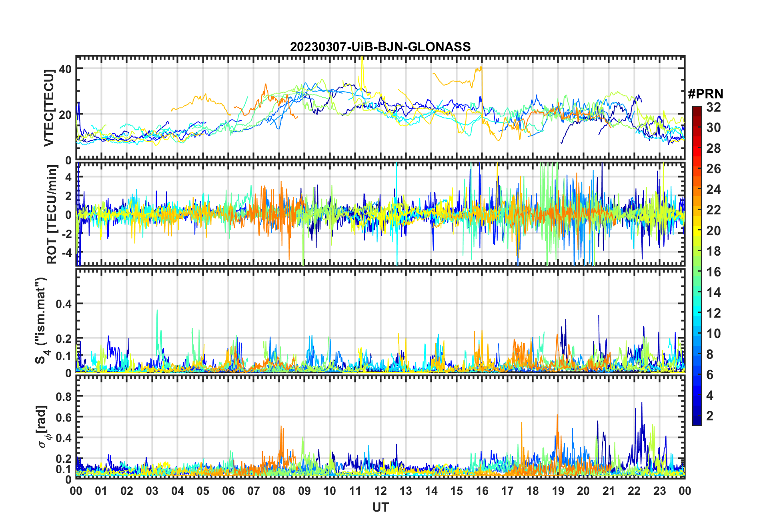Click UT axis hour label 17

507,491
